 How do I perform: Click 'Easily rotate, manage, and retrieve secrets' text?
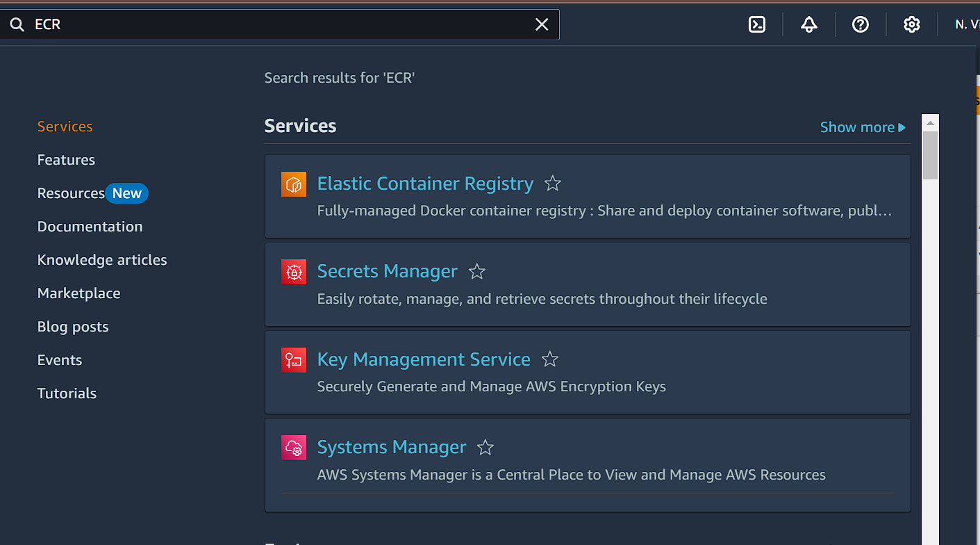(542, 299)
